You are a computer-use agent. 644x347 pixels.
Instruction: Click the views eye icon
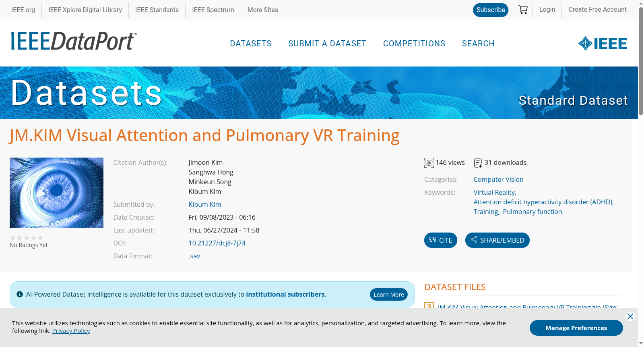[429, 163]
